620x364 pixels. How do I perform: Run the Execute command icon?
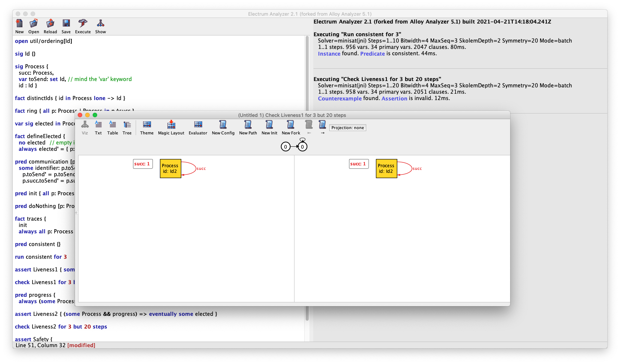[83, 27]
